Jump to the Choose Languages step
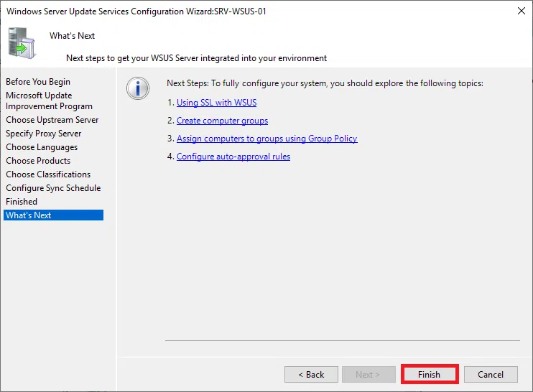Screen dimensions: 533x392 point(42,147)
